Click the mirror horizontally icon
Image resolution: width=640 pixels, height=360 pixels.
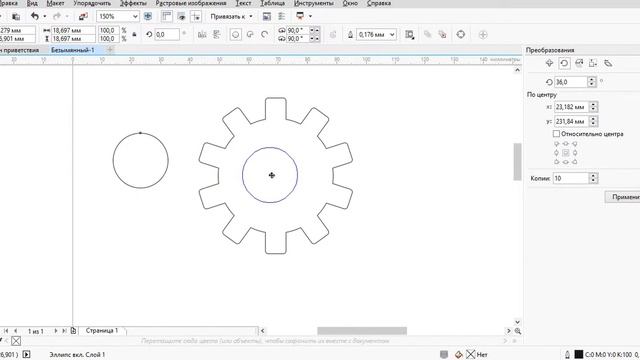(202, 35)
